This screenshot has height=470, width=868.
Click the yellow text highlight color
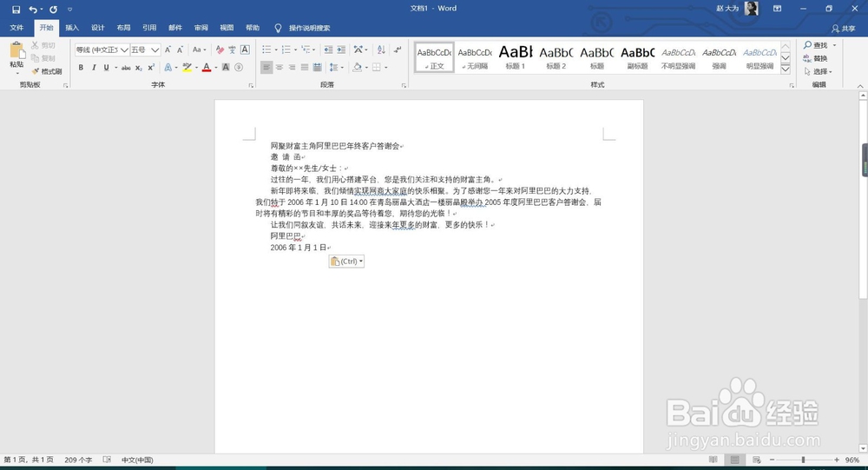click(187, 68)
